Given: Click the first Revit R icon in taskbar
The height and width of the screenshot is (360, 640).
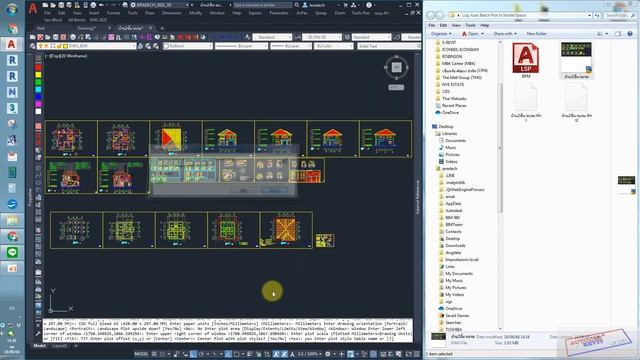Looking at the screenshot, I should (12, 60).
